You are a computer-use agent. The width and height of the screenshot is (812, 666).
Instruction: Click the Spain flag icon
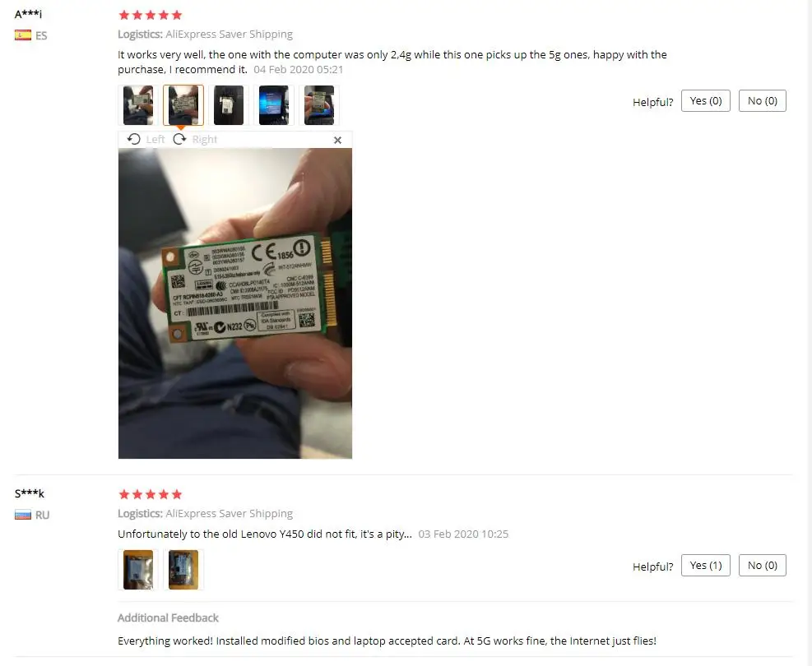[x=23, y=35]
